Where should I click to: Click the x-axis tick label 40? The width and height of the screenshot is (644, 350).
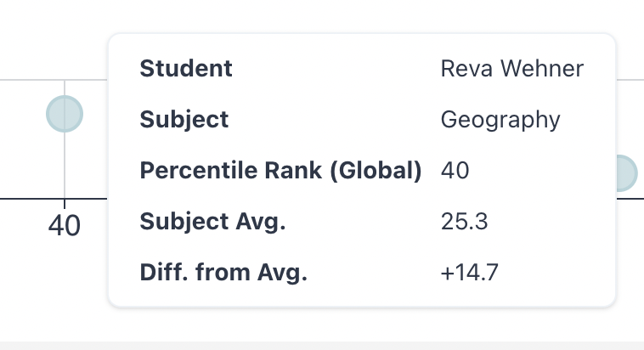coord(65,225)
